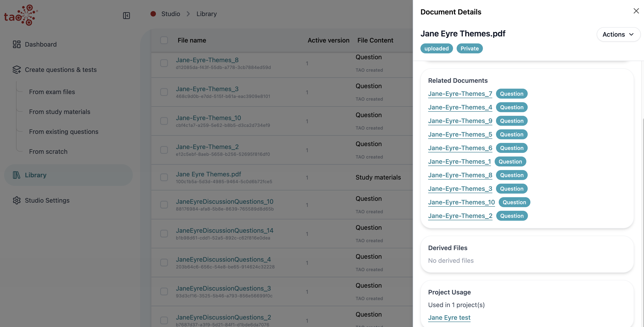Open Studio Settings gear icon
644x327 pixels.
pyautogui.click(x=17, y=200)
